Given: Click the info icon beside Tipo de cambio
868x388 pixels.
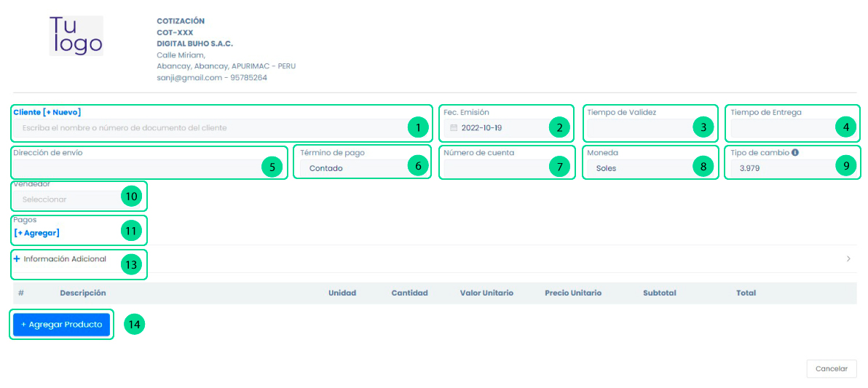Looking at the screenshot, I should click(795, 153).
